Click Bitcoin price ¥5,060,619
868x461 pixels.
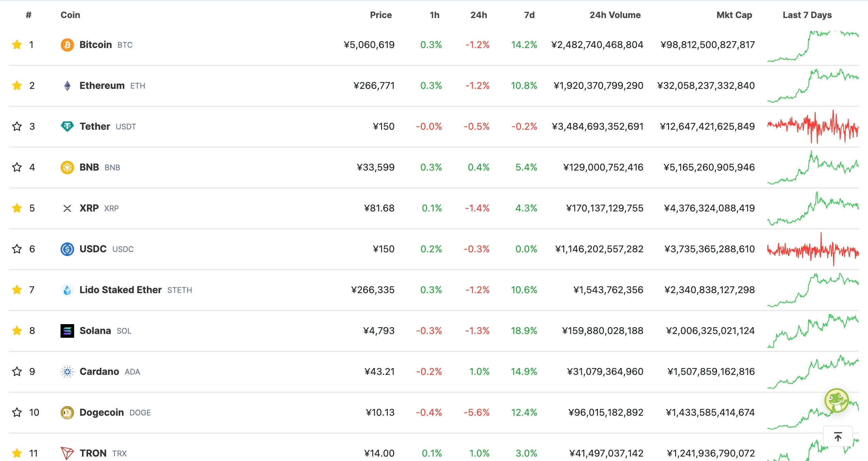click(x=369, y=45)
